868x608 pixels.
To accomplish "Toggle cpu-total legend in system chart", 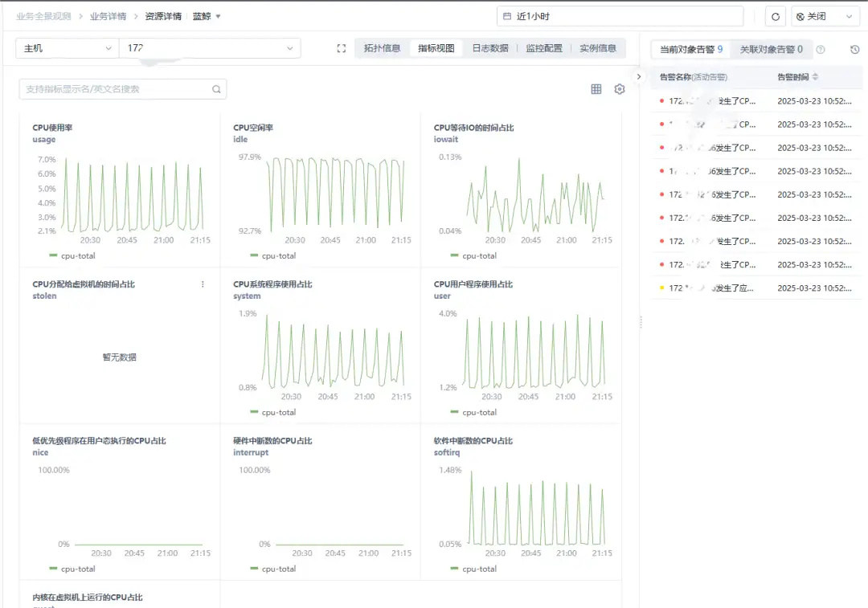I will point(273,412).
